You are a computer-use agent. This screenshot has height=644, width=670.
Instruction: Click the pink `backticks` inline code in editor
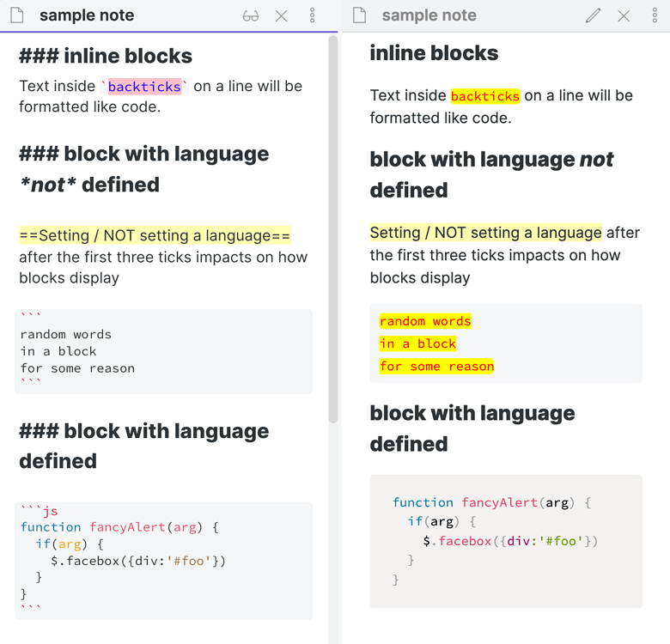pos(144,87)
